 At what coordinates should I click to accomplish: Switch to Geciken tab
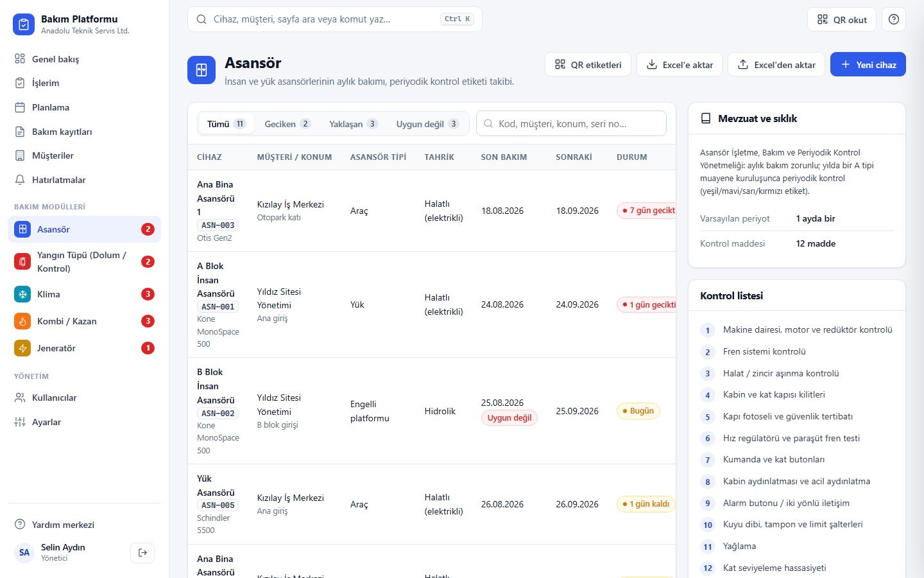(x=287, y=124)
